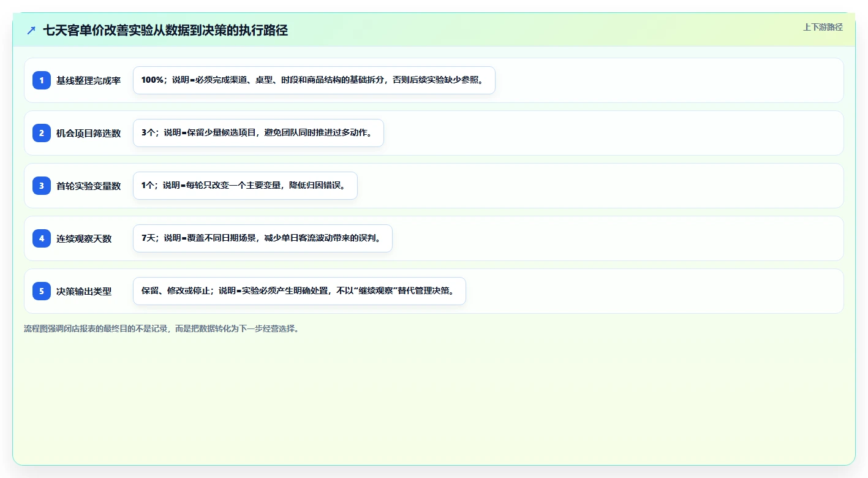
Task: Click the box starting with 1个；说明
Action: (x=245, y=186)
